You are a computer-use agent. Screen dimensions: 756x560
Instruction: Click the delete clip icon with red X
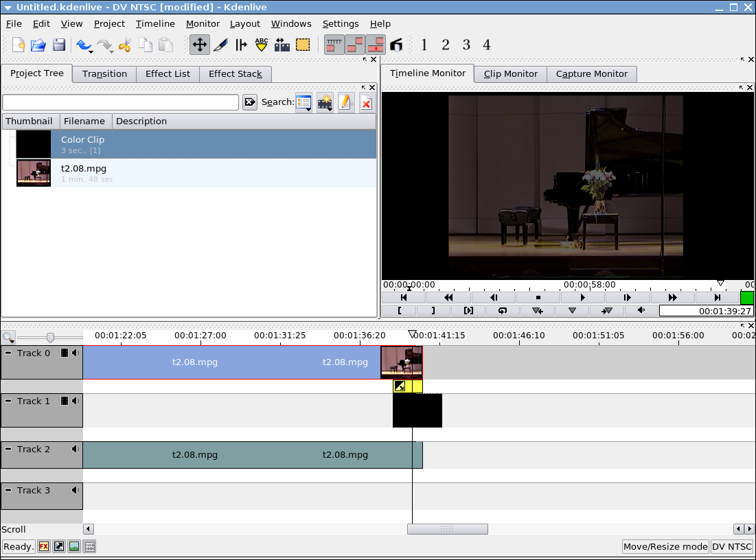click(366, 103)
